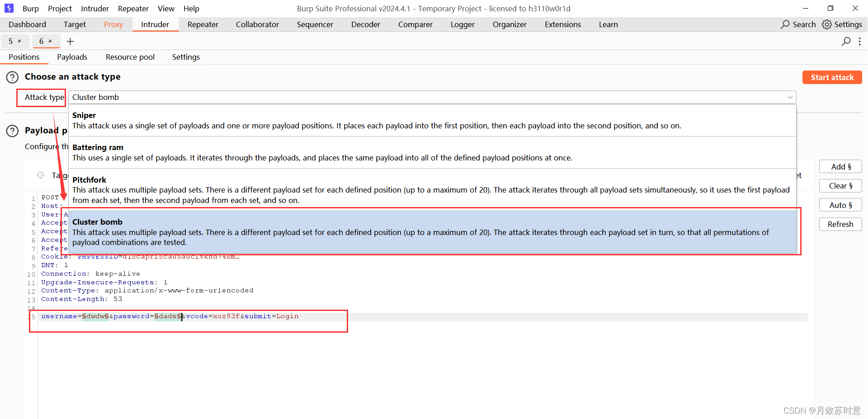Click the §dwdw§ payload marker

(95, 316)
